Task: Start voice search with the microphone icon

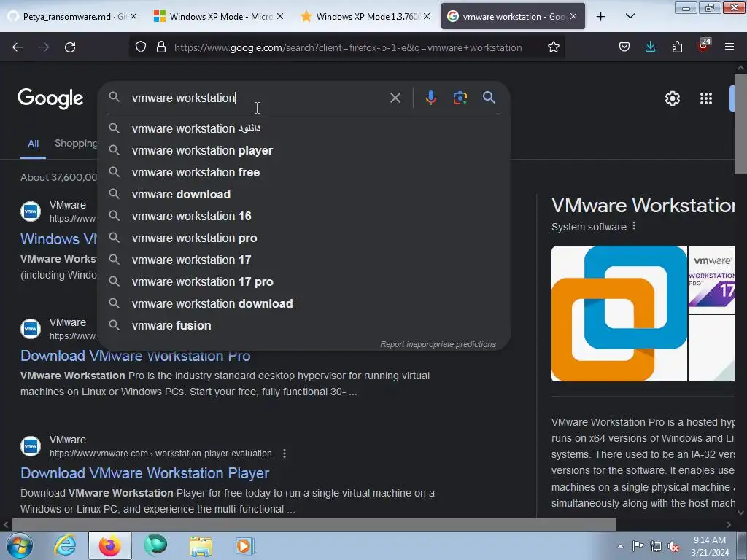Action: (430, 98)
